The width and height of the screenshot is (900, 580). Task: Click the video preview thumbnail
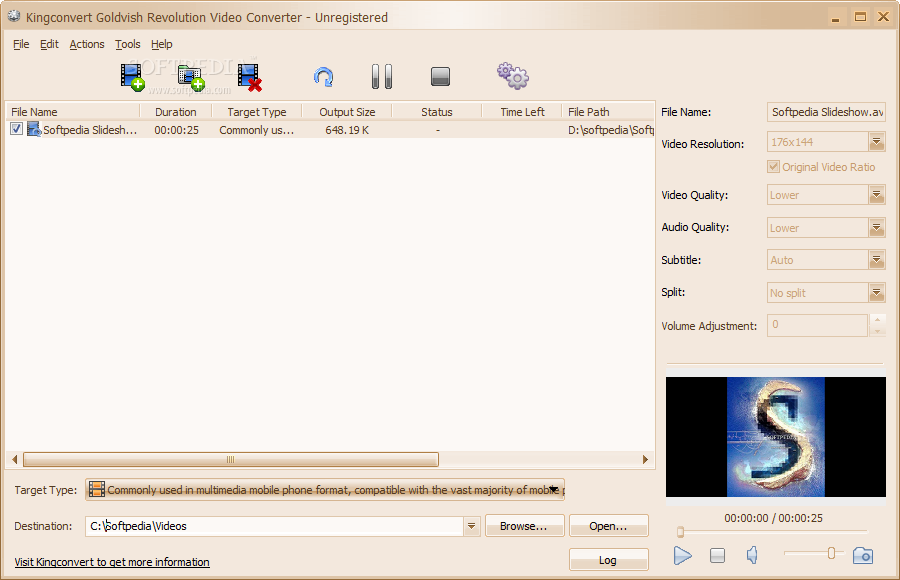pyautogui.click(x=775, y=437)
